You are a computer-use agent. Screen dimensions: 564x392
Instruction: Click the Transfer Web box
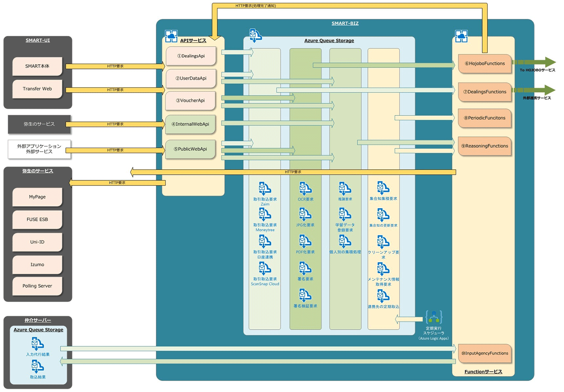[37, 89]
